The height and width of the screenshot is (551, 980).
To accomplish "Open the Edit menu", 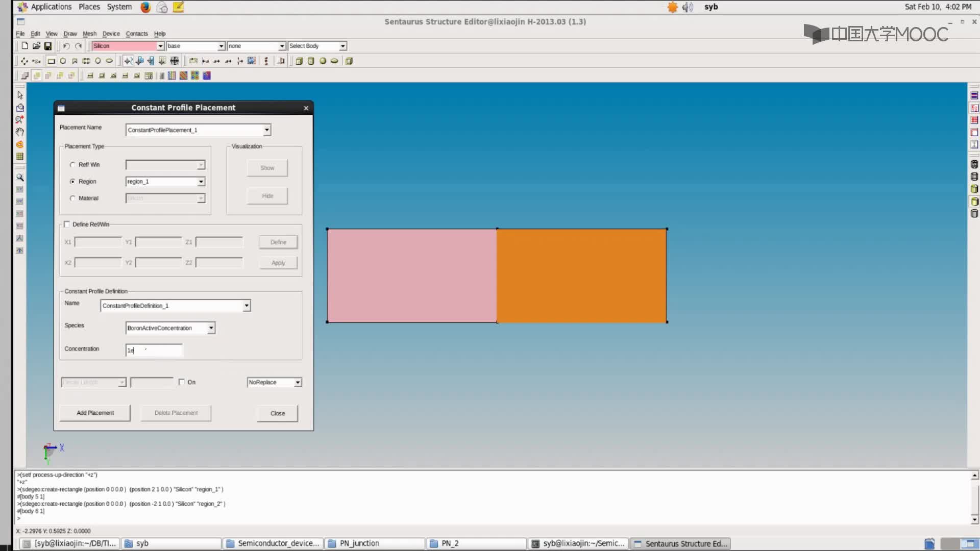I will tap(35, 34).
